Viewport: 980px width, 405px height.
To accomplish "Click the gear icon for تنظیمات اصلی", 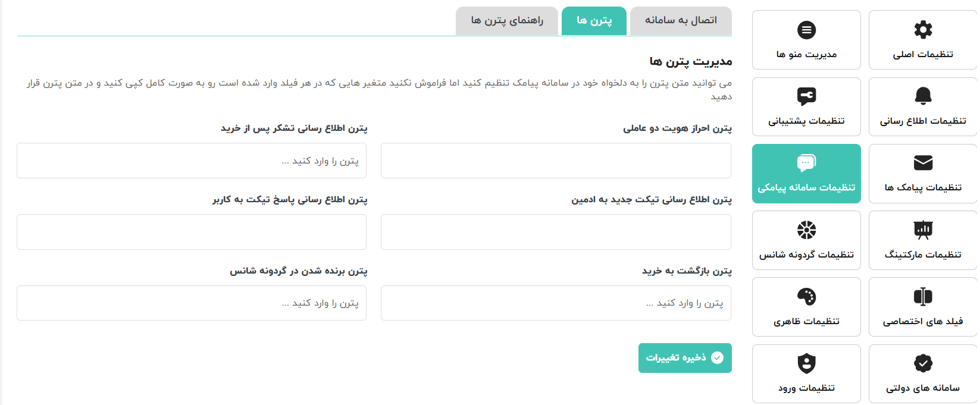I will click(923, 29).
